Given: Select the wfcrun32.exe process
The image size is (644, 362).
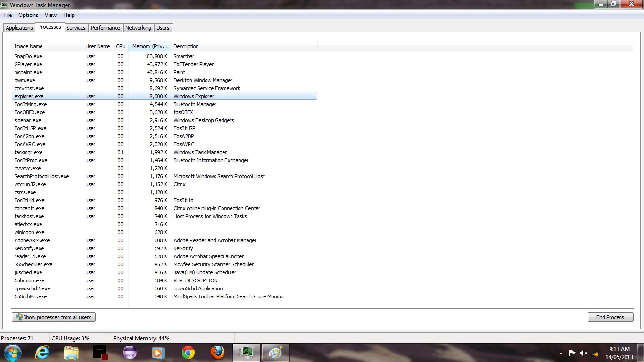Looking at the screenshot, I should 165,184.
